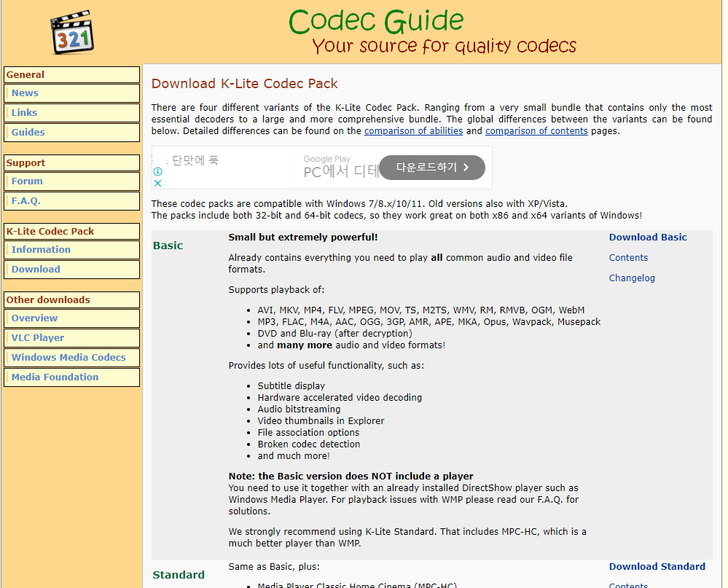
Task: Go to Links in the General menu
Action: (71, 113)
